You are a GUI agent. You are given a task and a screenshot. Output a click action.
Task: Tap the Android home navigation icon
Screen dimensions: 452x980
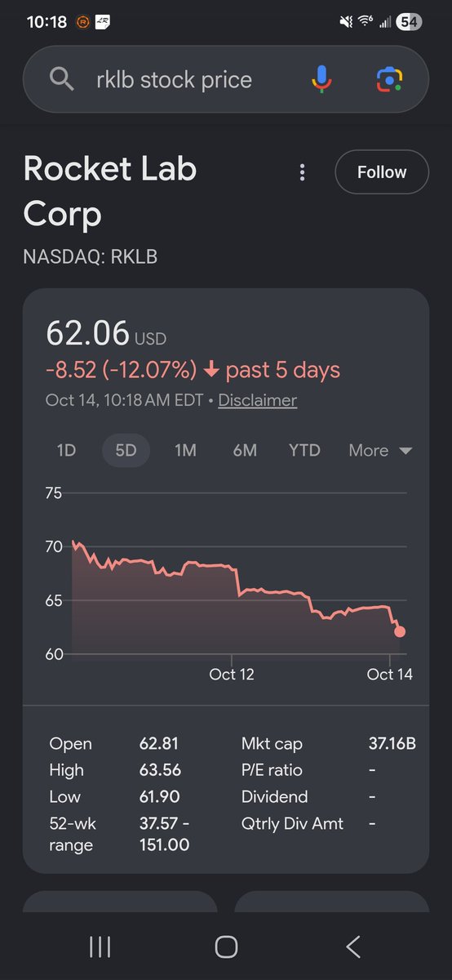pos(226,947)
